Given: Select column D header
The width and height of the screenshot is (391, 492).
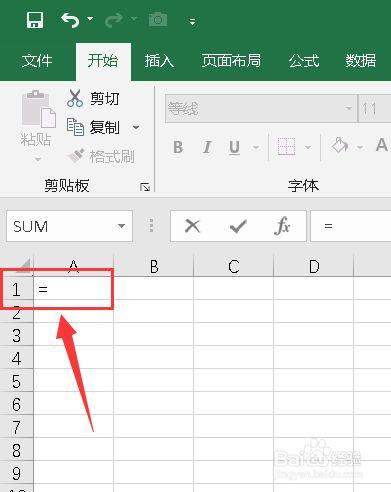Looking at the screenshot, I should [314, 266].
